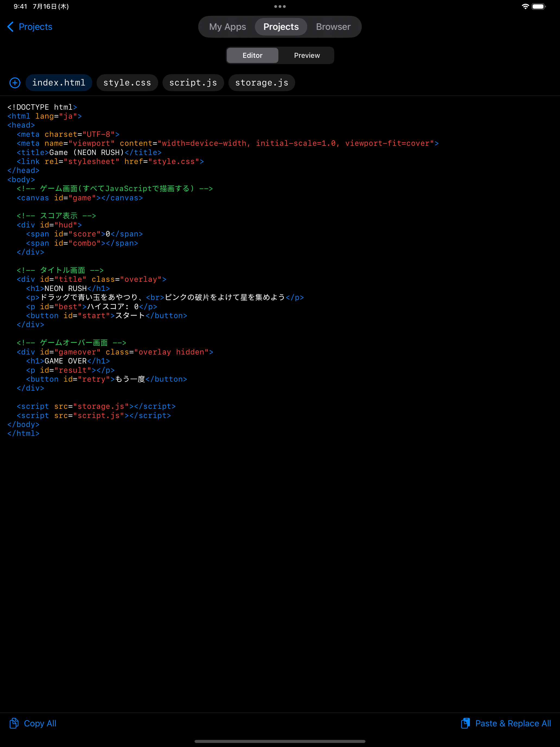Click the button id="start" スタート line
The width and height of the screenshot is (560, 747).
(x=107, y=316)
